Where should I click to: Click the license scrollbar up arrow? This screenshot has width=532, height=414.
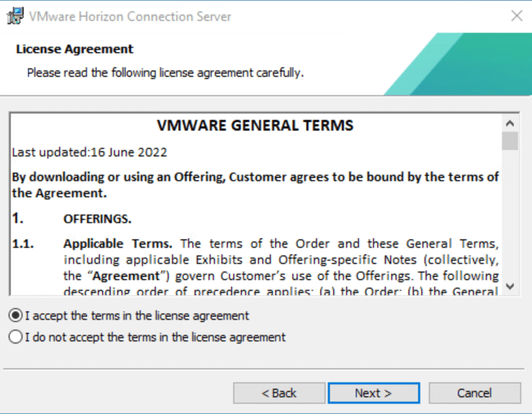pos(511,123)
